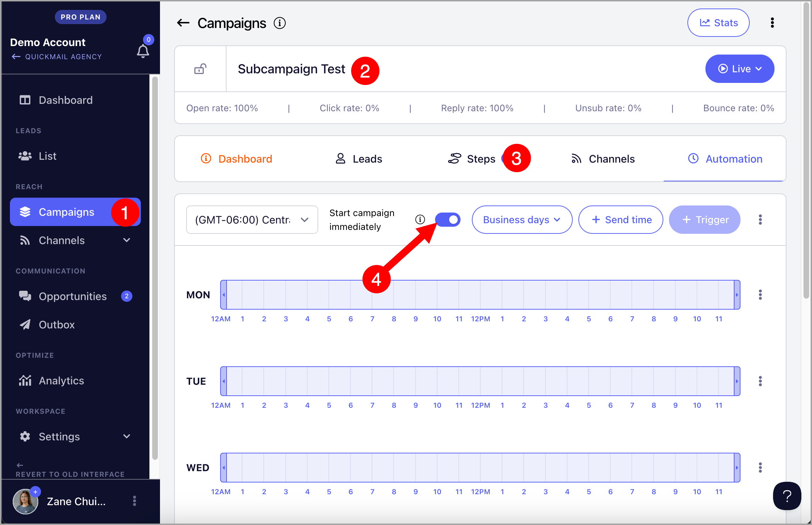The height and width of the screenshot is (525, 812).
Task: Click the Subcampaign Test title
Action: 291,69
